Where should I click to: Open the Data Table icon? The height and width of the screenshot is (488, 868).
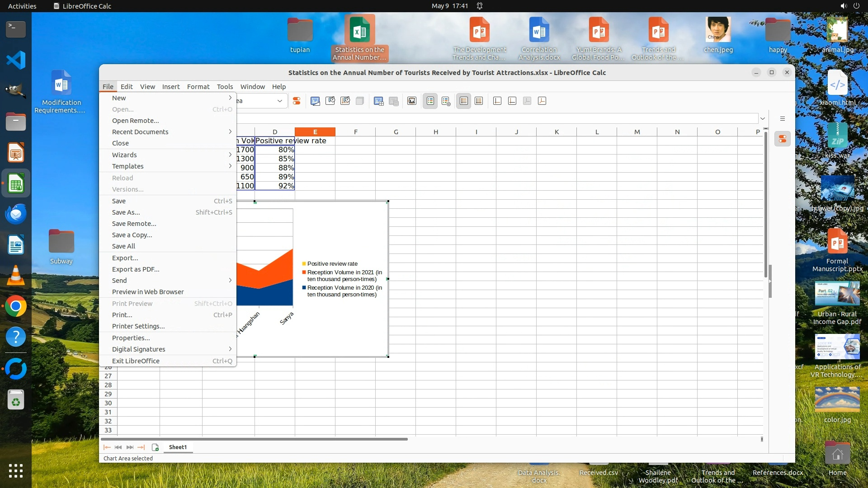394,101
